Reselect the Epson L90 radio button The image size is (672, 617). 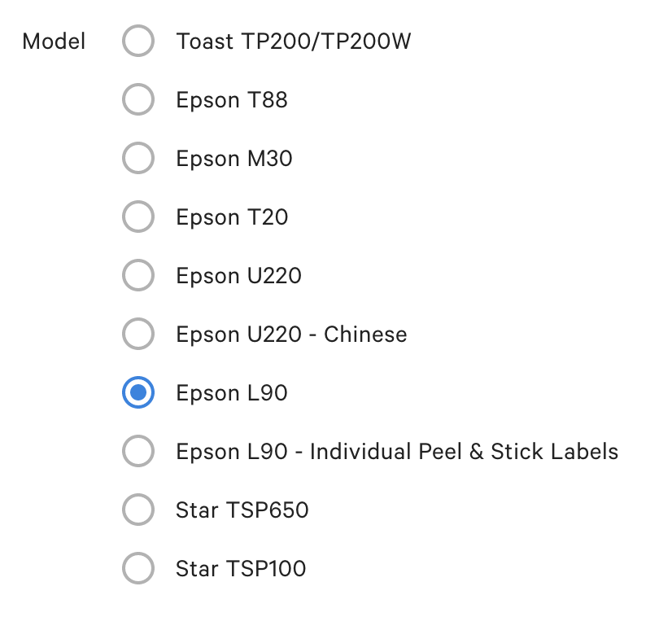pyautogui.click(x=138, y=392)
